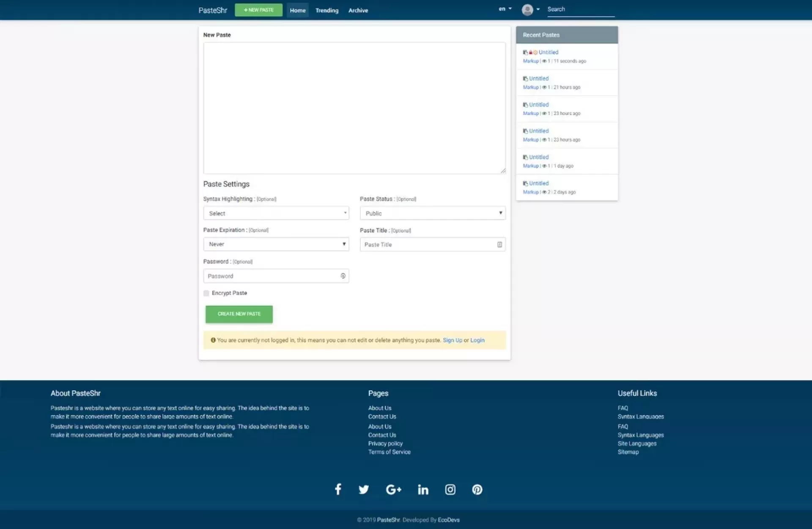Click the red lock icon beside newest Untitled paste
This screenshot has height=529, width=812.
coord(530,52)
